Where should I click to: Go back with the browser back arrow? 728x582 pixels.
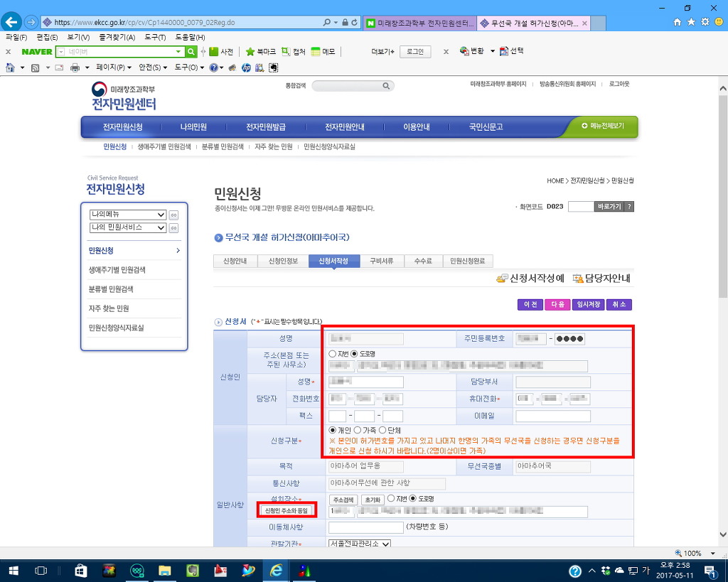pyautogui.click(x=11, y=22)
